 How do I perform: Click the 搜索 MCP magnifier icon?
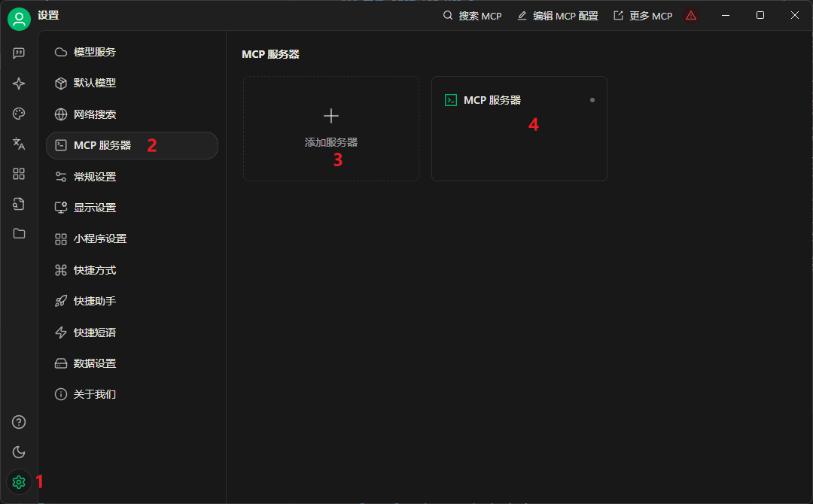tap(448, 15)
